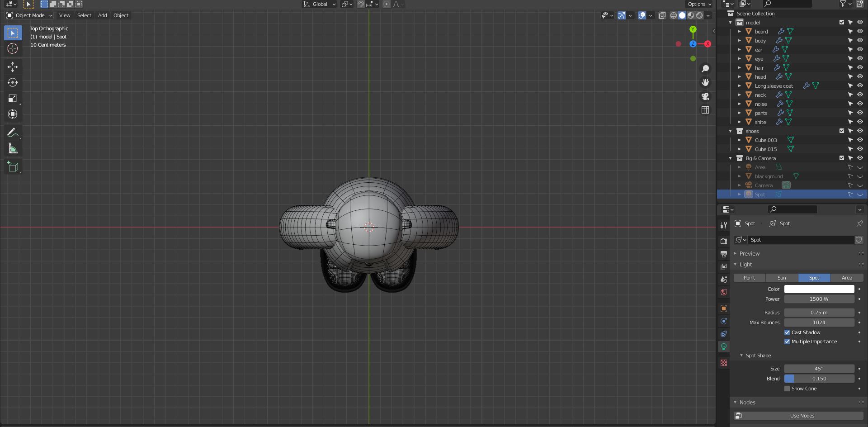Switch light type to Sun
The height and width of the screenshot is (427, 868).
pos(782,278)
